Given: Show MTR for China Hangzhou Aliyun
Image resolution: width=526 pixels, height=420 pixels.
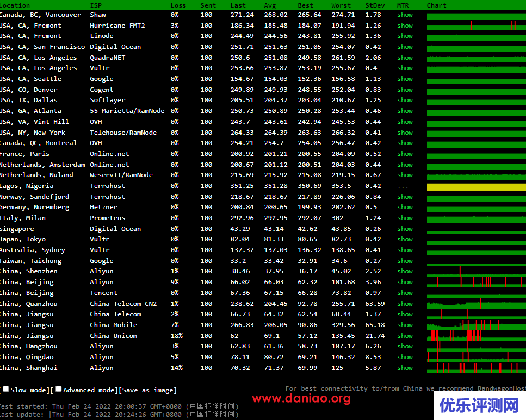Looking at the screenshot, I should tap(405, 346).
